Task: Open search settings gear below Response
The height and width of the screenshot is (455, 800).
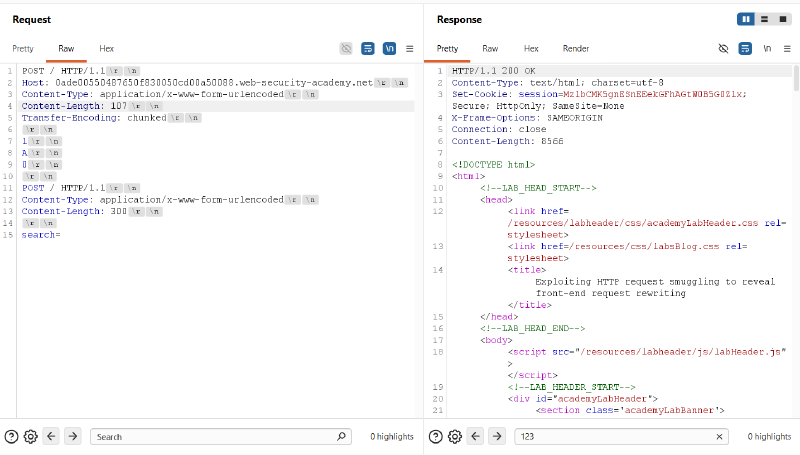Action: 455,437
